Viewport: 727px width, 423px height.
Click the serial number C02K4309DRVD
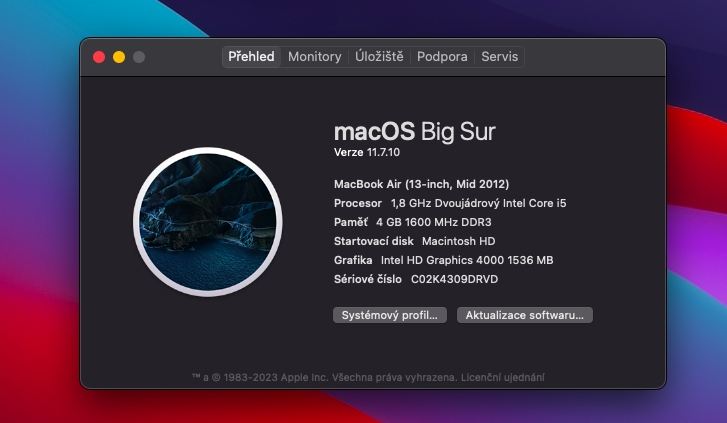(x=455, y=279)
